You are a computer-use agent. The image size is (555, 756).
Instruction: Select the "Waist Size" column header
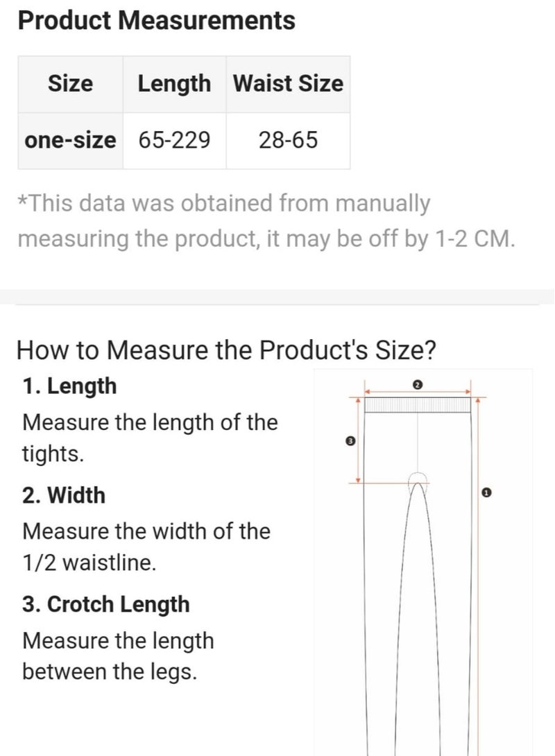pyautogui.click(x=288, y=84)
